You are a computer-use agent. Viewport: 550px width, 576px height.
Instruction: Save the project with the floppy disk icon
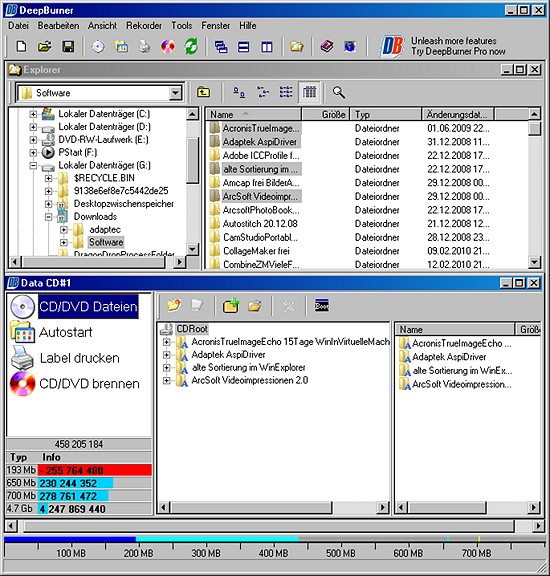point(68,47)
